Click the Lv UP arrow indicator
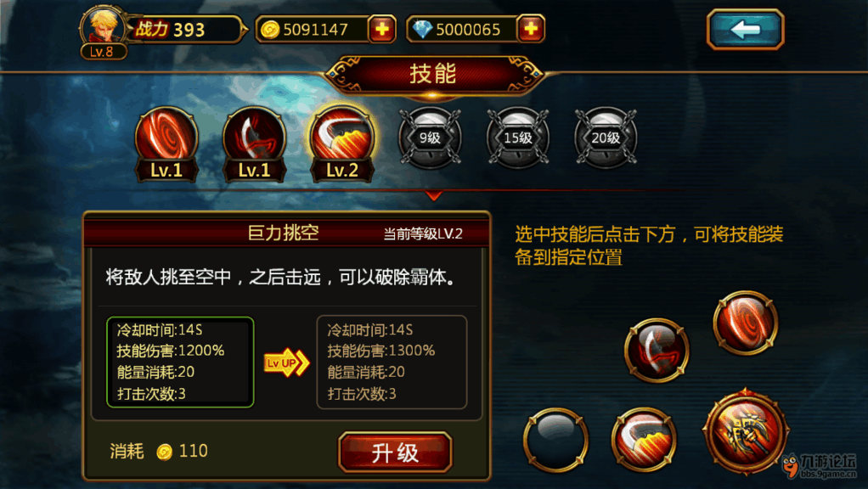The image size is (868, 489). point(286,363)
